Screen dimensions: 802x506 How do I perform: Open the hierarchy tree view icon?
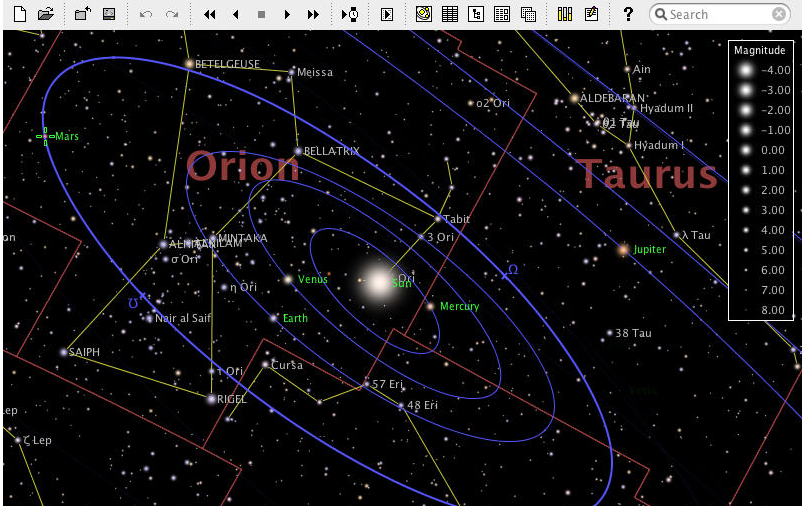point(476,14)
